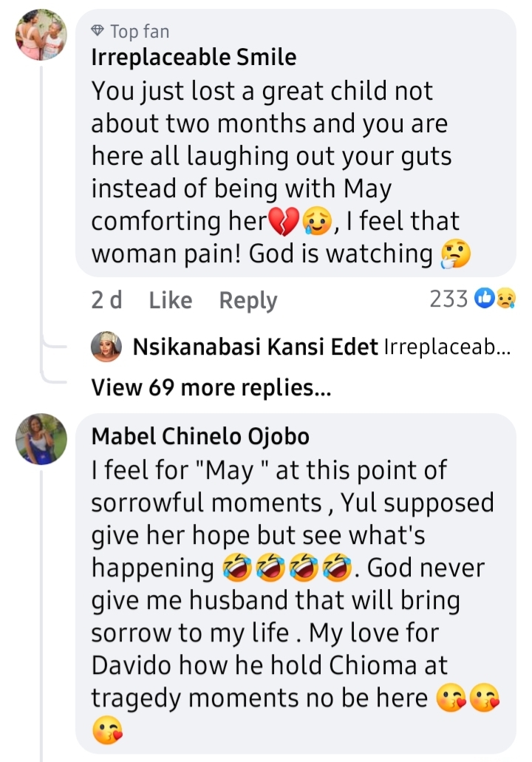Click the blue thumbs-up reaction icon
Screen dimensions: 532x762
484,299
